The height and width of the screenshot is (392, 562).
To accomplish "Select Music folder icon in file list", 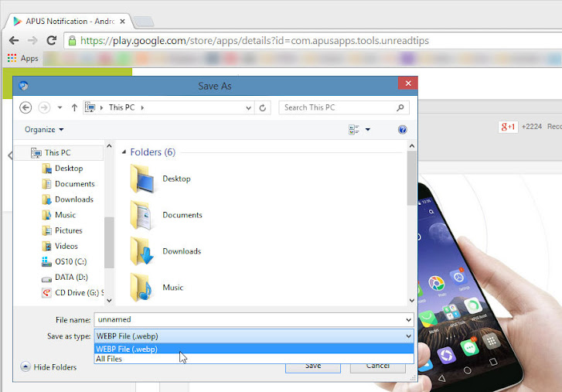I will click(142, 288).
